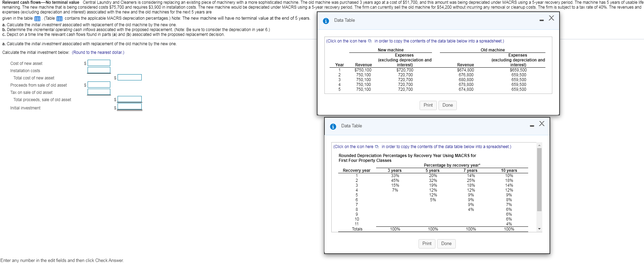Click the "Recovery year" column header
The height and width of the screenshot is (263, 644).
pyautogui.click(x=356, y=171)
